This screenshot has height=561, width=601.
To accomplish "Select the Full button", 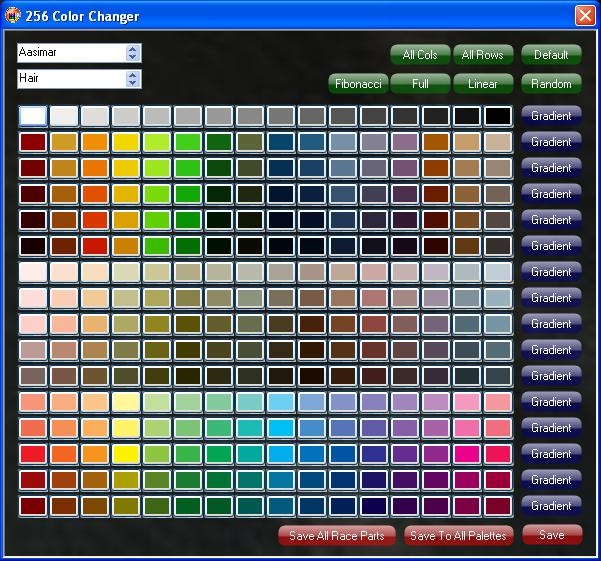I will 420,84.
